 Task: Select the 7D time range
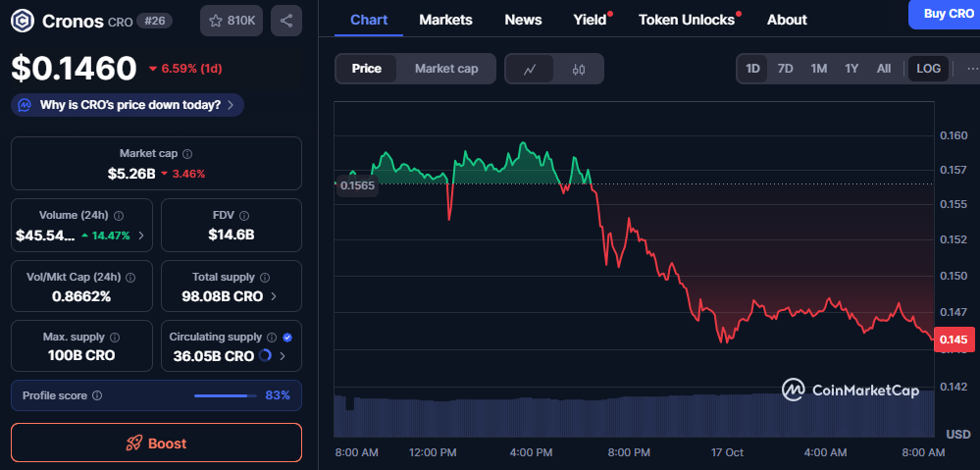click(x=785, y=69)
